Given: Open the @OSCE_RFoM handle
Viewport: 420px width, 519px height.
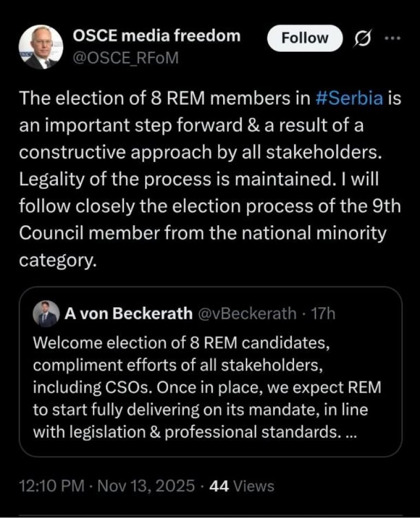Looking at the screenshot, I should pos(125,57).
